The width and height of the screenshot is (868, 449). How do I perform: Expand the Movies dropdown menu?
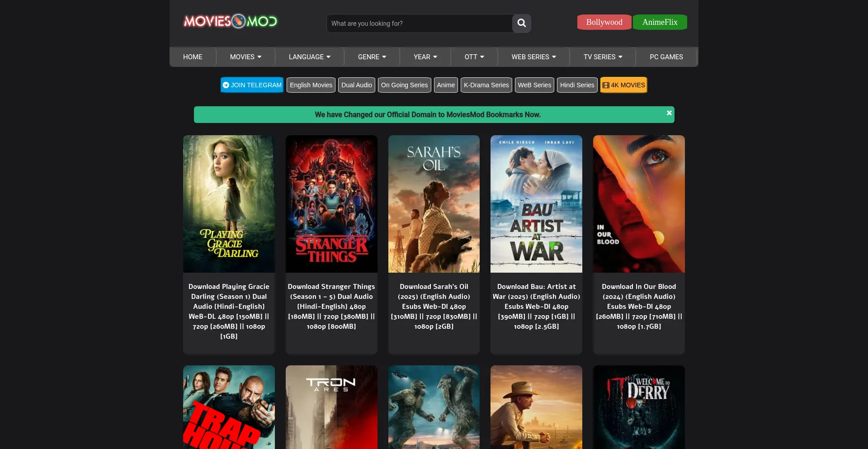coord(245,57)
